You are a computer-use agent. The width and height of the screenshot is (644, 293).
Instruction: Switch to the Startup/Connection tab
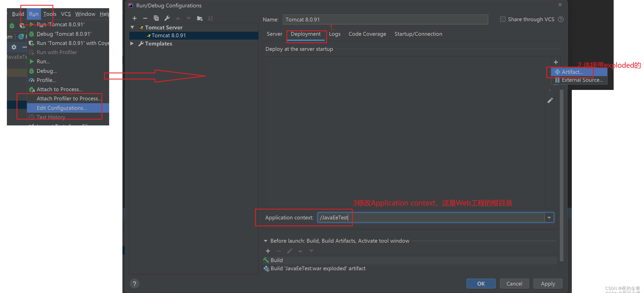[x=418, y=34]
